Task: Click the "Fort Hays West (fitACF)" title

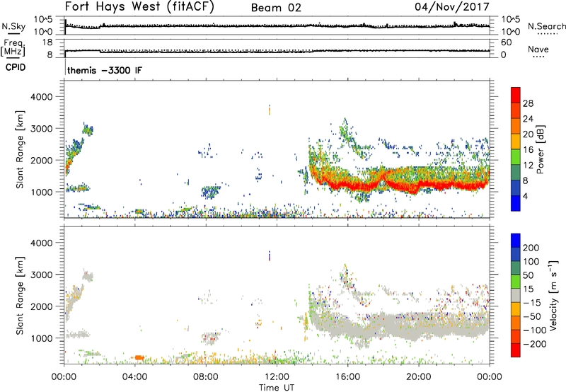Action: pyautogui.click(x=139, y=6)
